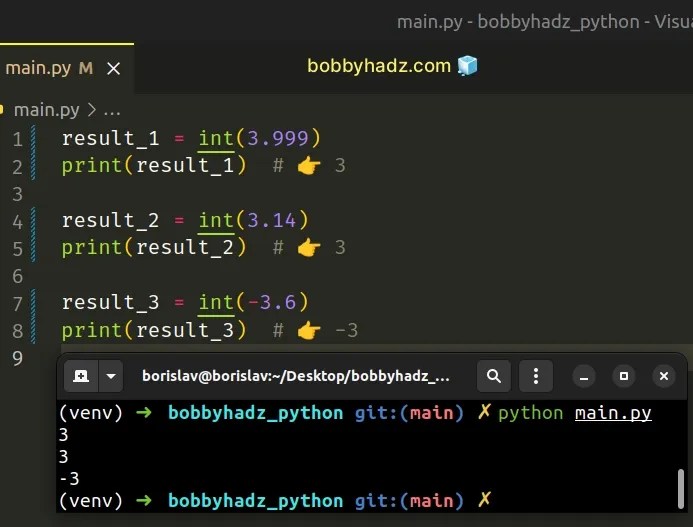The height and width of the screenshot is (527, 693).
Task: Click line number 1 in gutter
Action: pos(18,139)
